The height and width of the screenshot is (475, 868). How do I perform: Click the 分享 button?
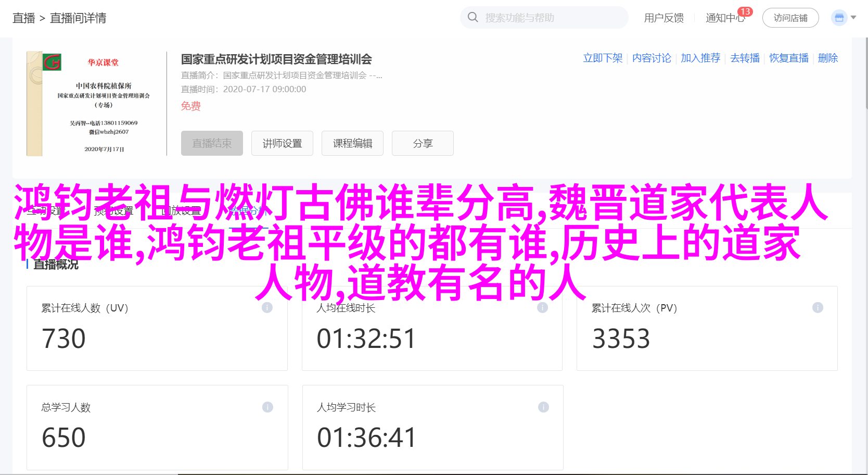click(x=423, y=143)
